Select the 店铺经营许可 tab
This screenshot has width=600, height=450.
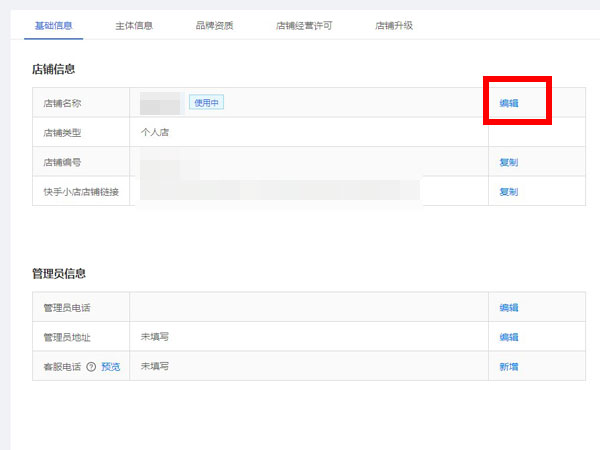(x=304, y=25)
